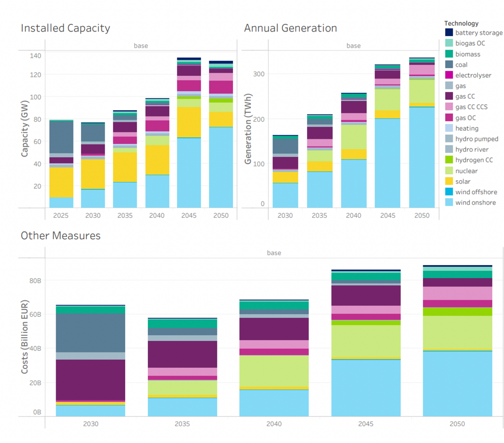Click the battery storage legend color swatch
504x443 pixels.
(x=449, y=33)
